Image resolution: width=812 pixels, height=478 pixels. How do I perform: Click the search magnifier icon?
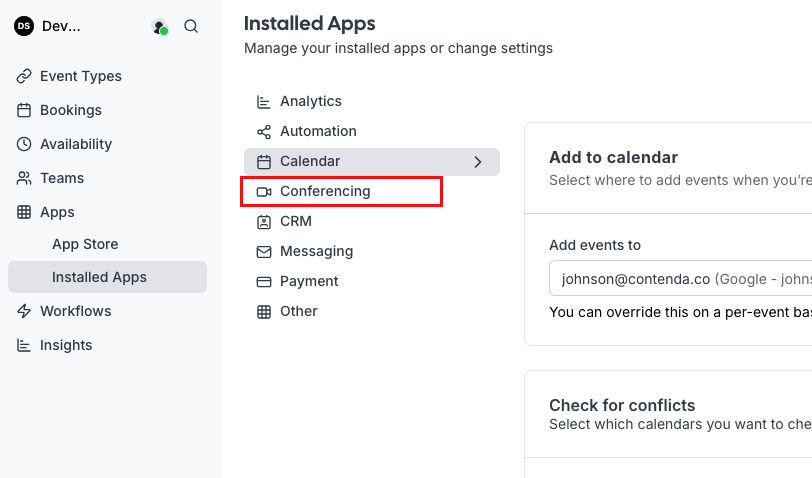click(191, 27)
